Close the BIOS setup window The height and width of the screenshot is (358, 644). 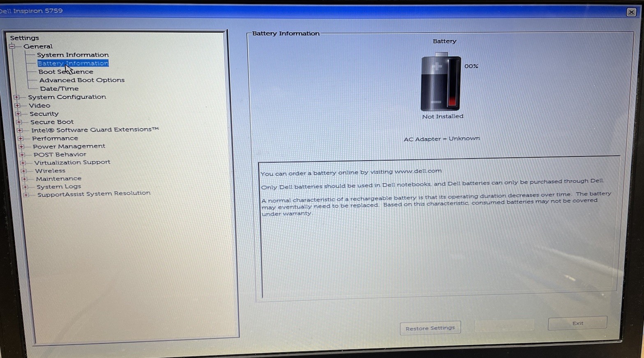(x=631, y=12)
